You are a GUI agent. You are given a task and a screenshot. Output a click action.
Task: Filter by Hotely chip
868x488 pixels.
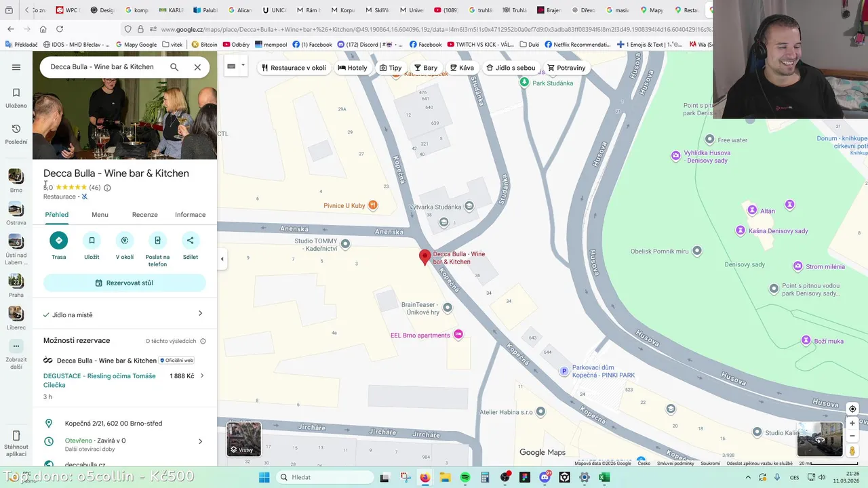353,68
